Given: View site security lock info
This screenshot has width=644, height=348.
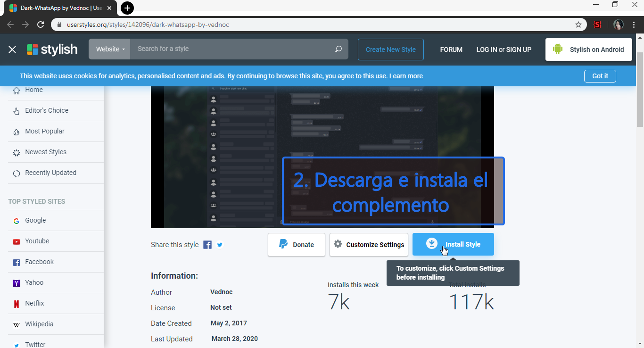Looking at the screenshot, I should [x=59, y=25].
